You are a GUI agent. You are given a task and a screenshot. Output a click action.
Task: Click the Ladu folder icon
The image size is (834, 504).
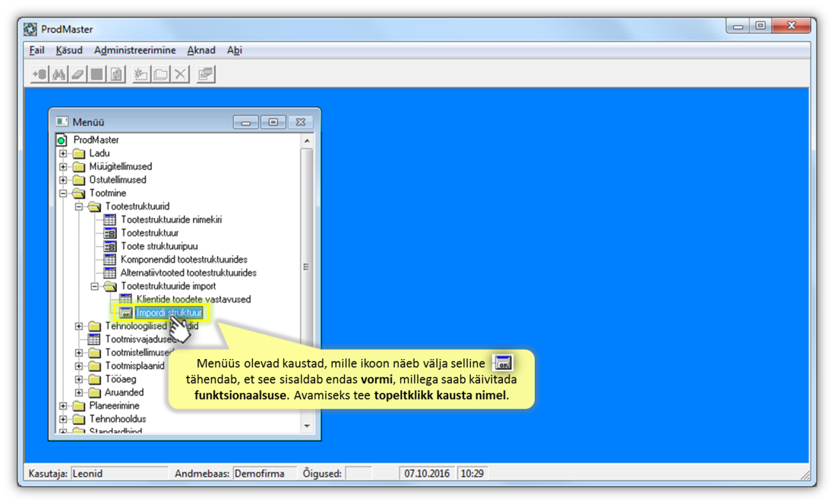79,153
